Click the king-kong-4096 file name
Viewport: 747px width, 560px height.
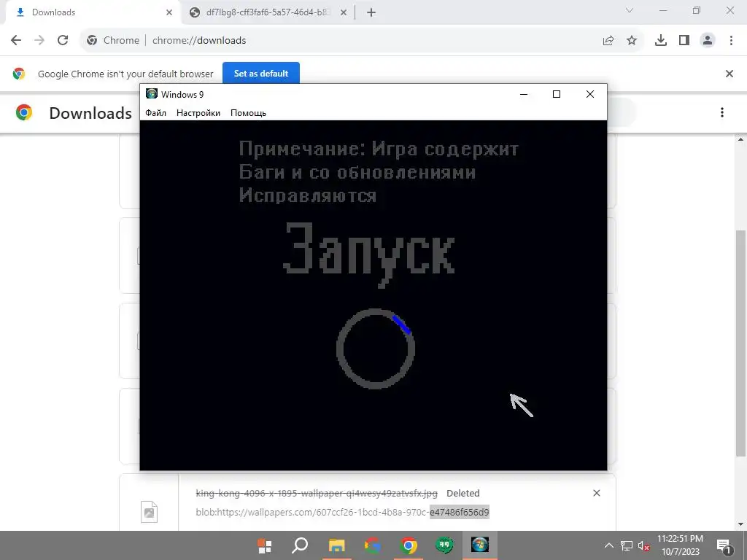pyautogui.click(x=317, y=494)
